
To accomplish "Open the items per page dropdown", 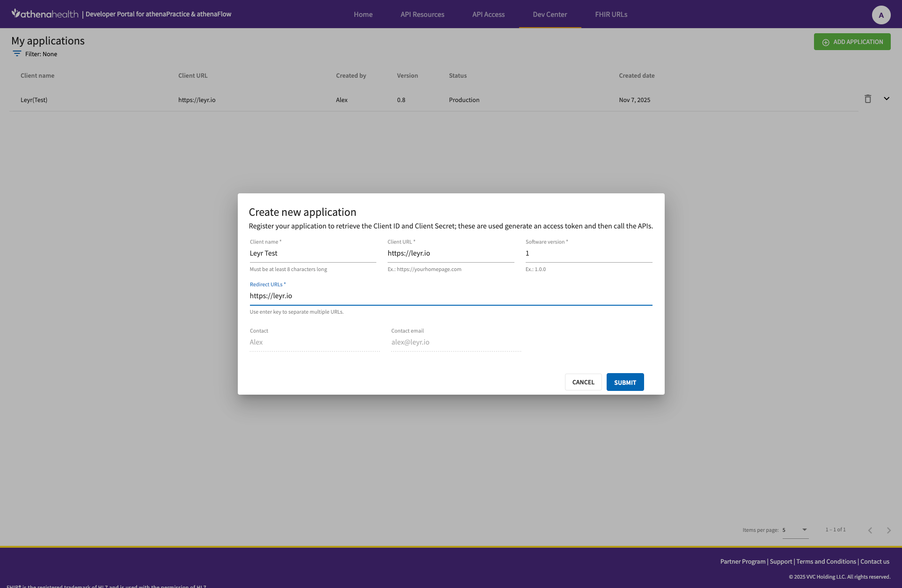I will [795, 530].
